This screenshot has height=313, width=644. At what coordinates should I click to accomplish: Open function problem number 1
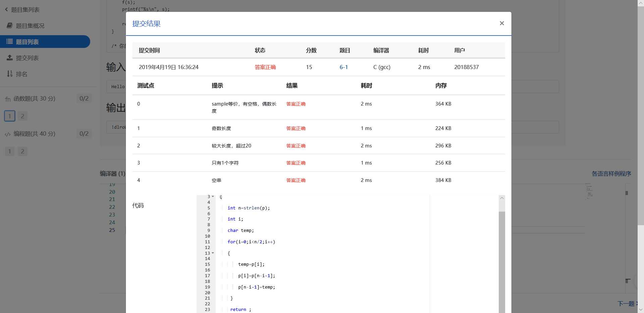10,116
